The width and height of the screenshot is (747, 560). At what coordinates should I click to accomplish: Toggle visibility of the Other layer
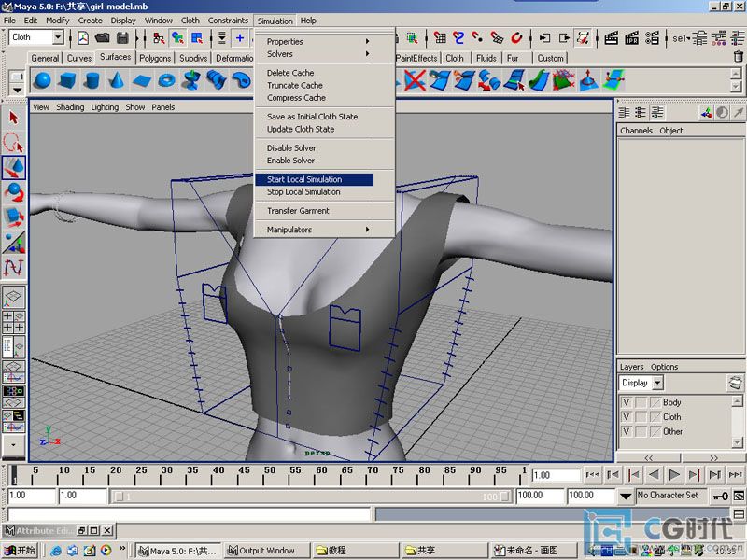coord(626,432)
